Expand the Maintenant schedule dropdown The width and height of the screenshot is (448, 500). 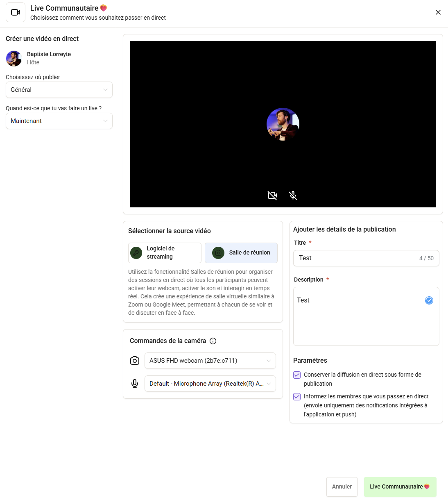coord(59,121)
